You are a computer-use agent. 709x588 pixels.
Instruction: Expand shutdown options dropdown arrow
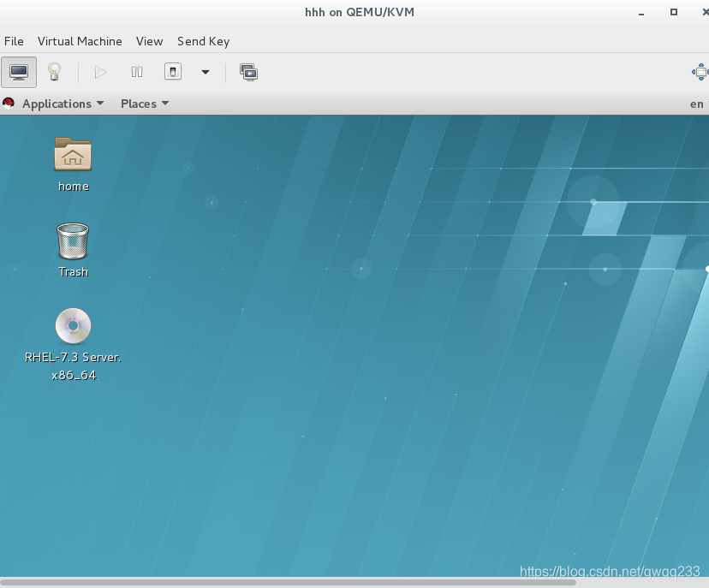tap(206, 72)
